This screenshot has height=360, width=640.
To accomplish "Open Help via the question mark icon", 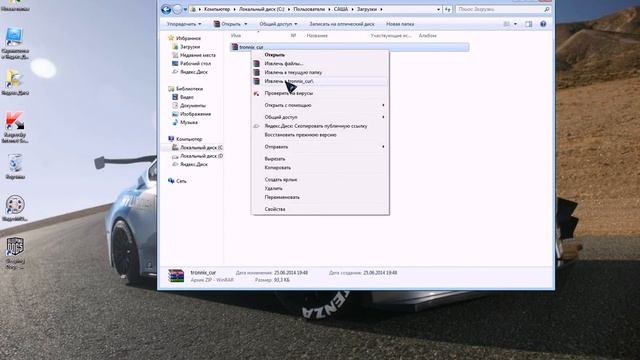I will coord(543,24).
